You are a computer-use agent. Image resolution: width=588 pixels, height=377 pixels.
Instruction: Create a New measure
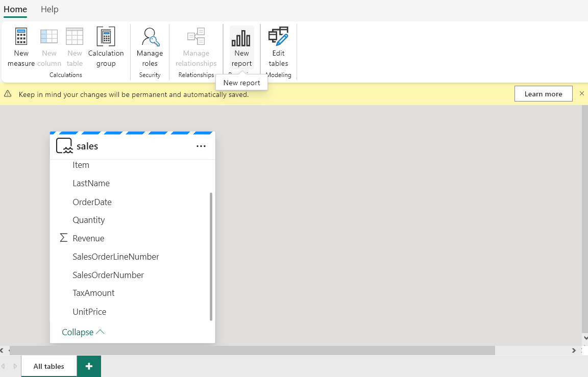21,46
